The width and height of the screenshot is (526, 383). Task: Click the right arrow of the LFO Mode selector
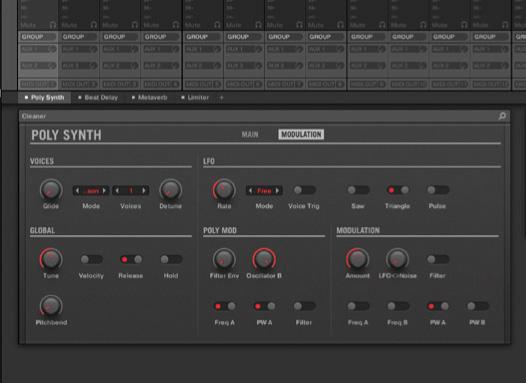click(278, 190)
